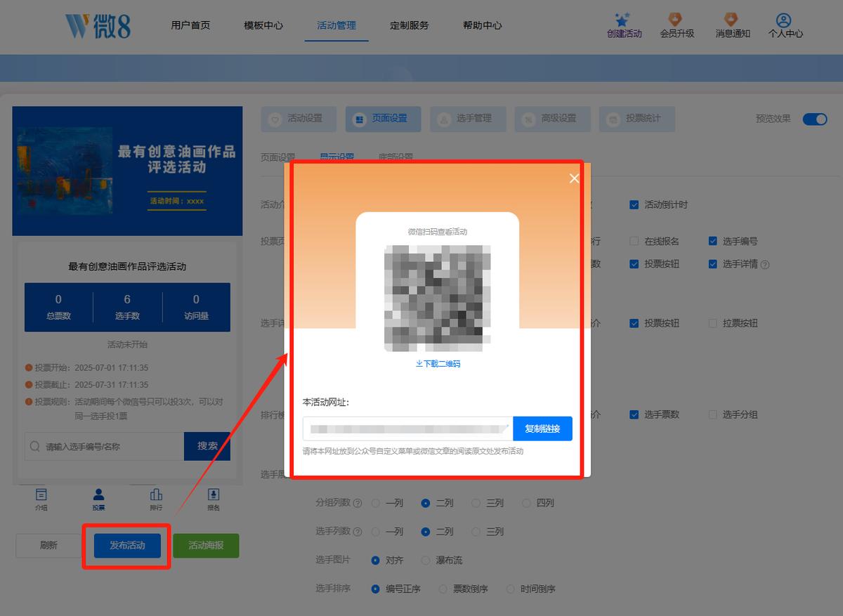This screenshot has height=616, width=843.
Task: Click the WeChat QR code image
Action: click(437, 298)
